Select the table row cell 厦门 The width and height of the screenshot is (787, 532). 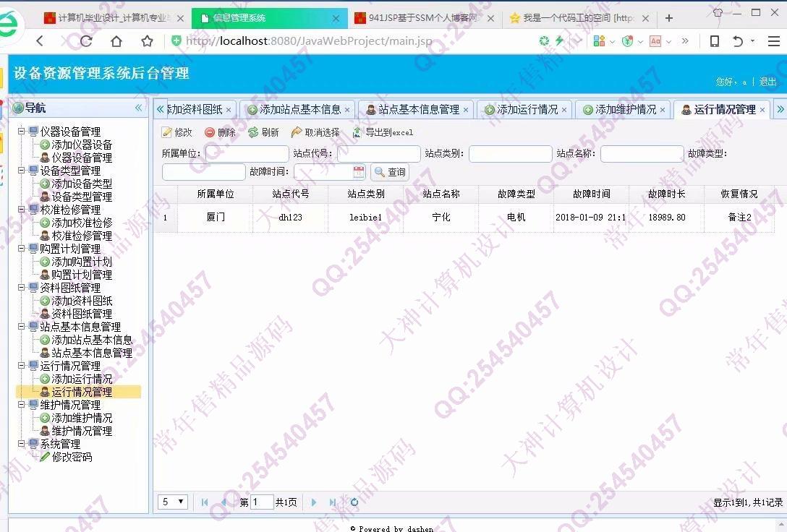coord(216,217)
